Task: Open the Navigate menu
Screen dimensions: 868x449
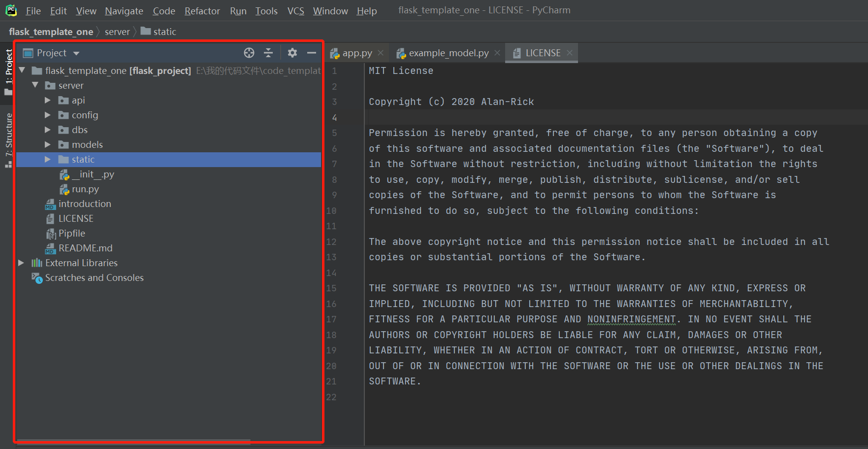Action: click(124, 11)
